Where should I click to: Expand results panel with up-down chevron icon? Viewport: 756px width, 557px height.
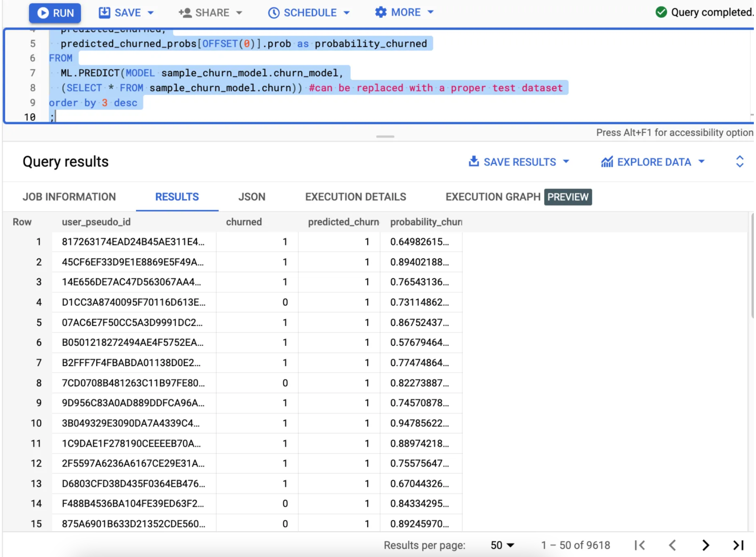point(739,161)
